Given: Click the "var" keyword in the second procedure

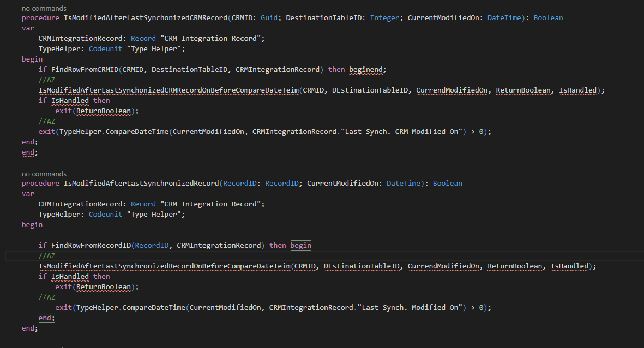Looking at the screenshot, I should click(x=27, y=193).
